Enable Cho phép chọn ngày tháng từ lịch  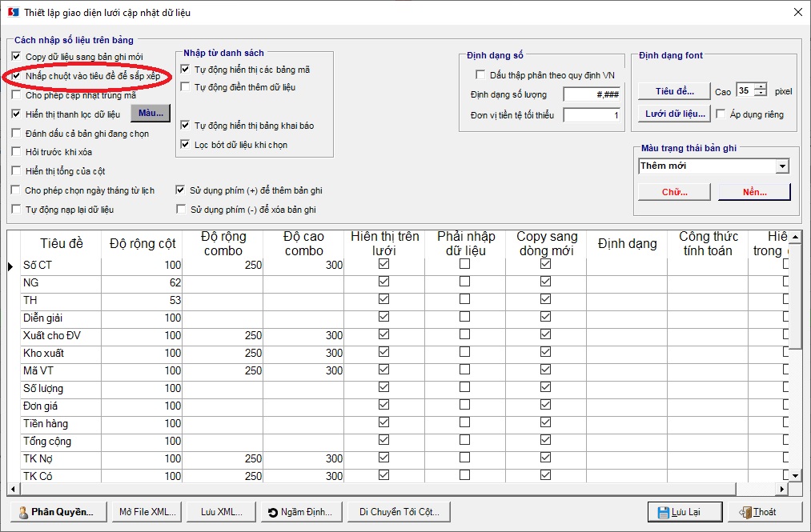17,190
